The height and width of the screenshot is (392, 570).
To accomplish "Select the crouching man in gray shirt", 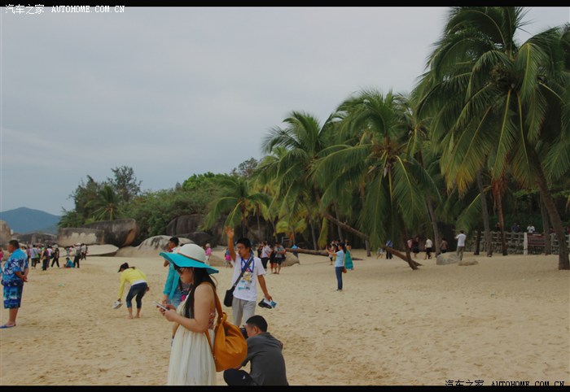I will [260, 355].
